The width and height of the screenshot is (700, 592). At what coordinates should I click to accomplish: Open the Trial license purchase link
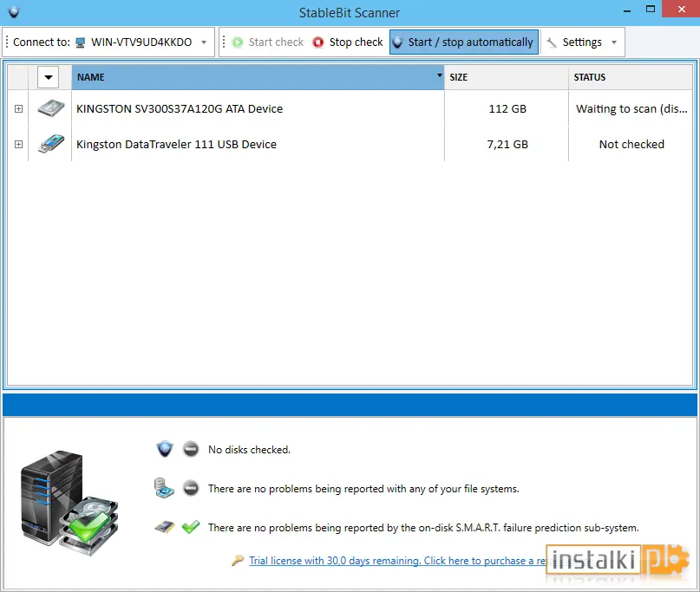(397, 561)
